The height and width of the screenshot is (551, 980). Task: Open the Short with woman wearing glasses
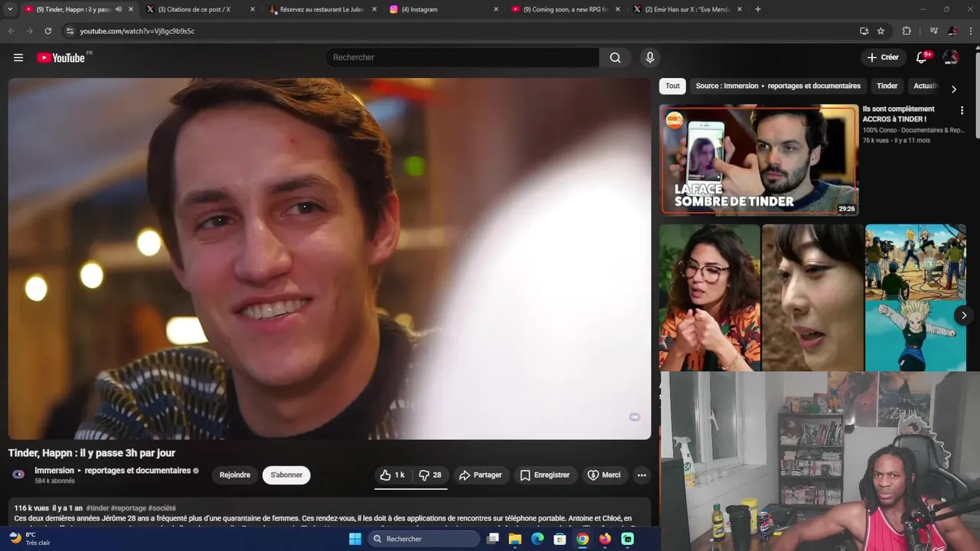[710, 298]
